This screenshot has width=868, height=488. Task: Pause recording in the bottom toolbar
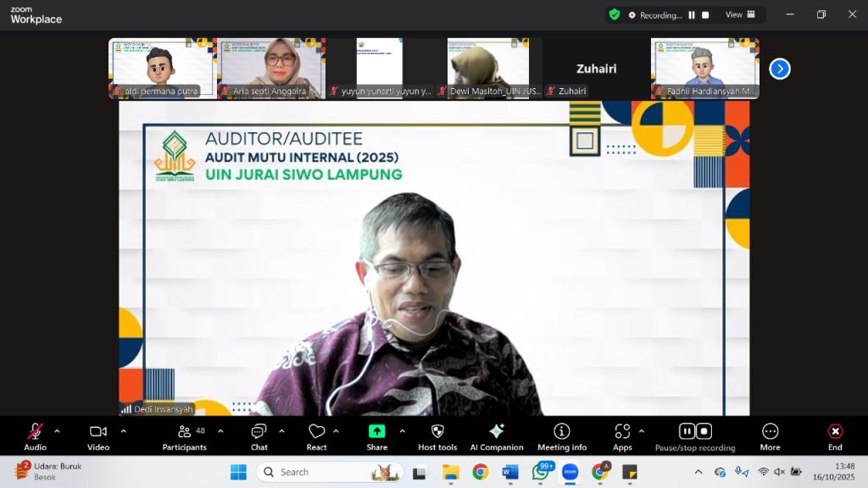pos(687,431)
